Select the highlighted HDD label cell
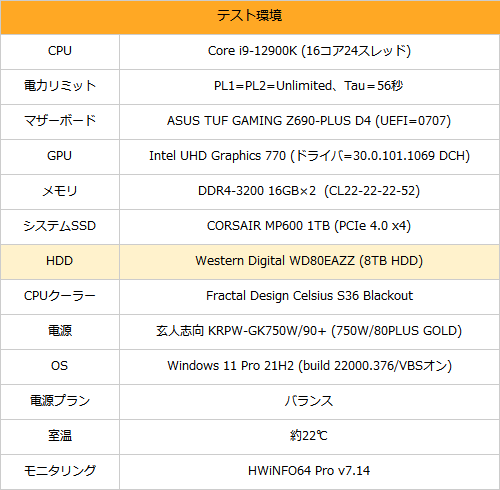Screen dimensions: 500x490 point(60,262)
